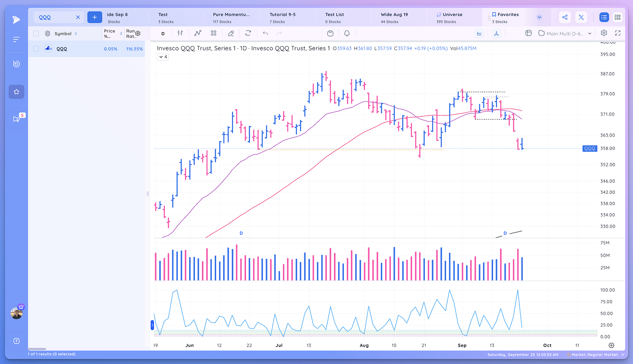Sort by the Symbol column

(x=66, y=33)
